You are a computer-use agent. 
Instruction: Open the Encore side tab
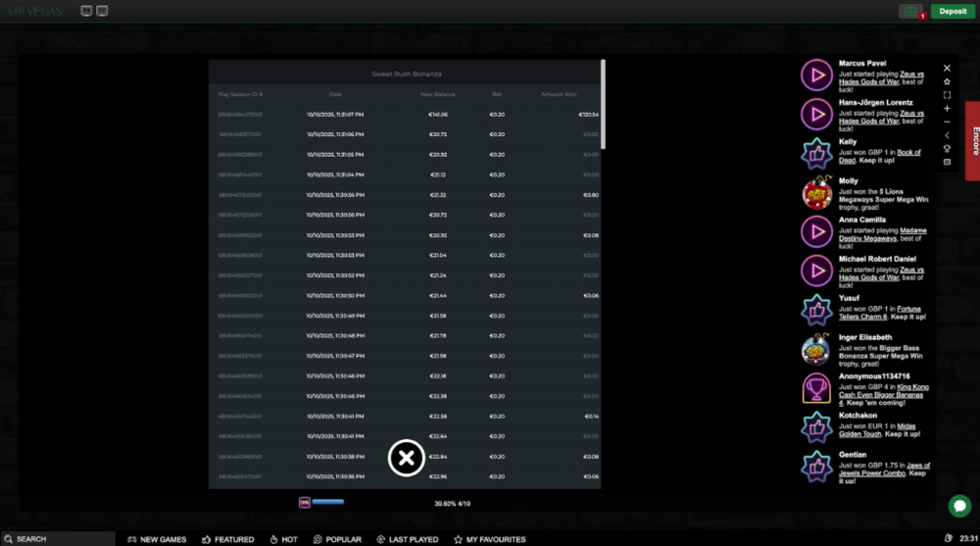pos(974,141)
